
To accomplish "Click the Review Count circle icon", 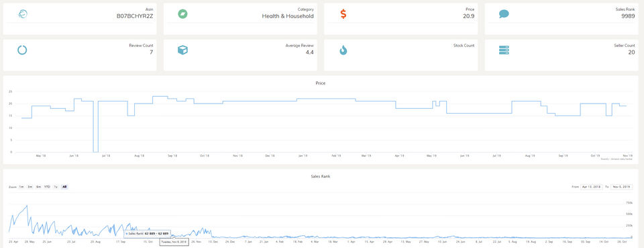I will pyautogui.click(x=22, y=50).
